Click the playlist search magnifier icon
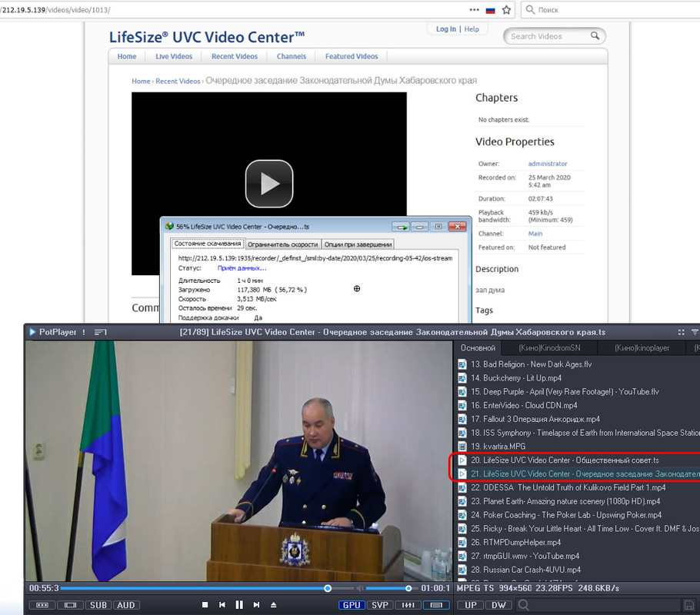700x615 pixels. coord(524,605)
